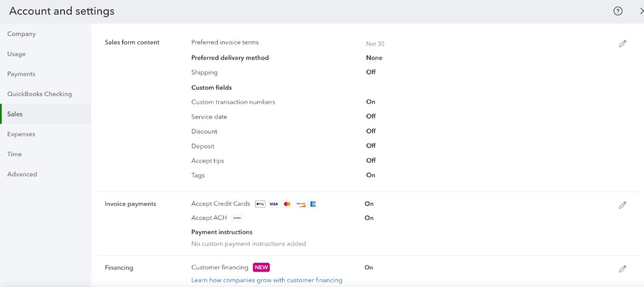Click the Off value for Discount
The width and height of the screenshot is (644, 287).
371,131
